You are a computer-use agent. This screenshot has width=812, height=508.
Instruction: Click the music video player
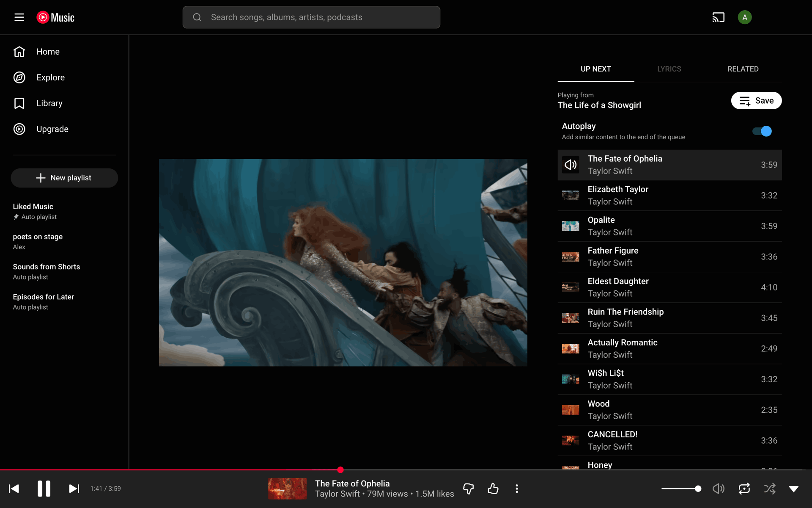click(343, 262)
